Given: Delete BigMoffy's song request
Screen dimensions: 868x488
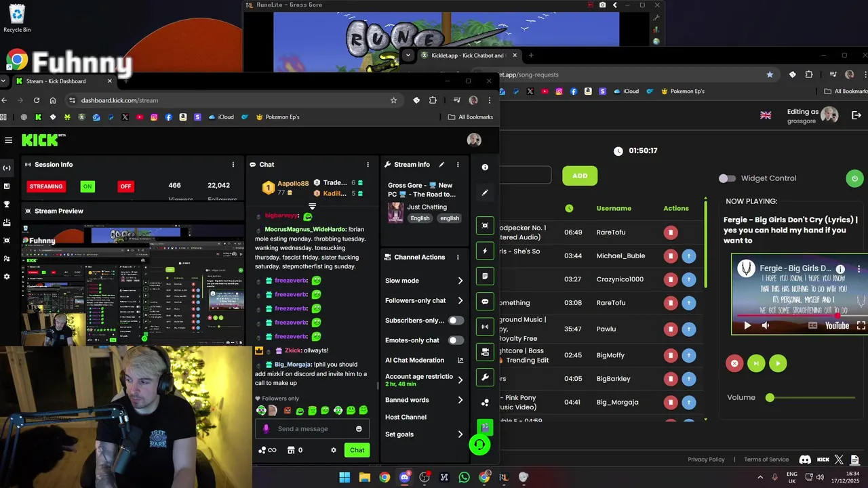Looking at the screenshot, I should 670,355.
